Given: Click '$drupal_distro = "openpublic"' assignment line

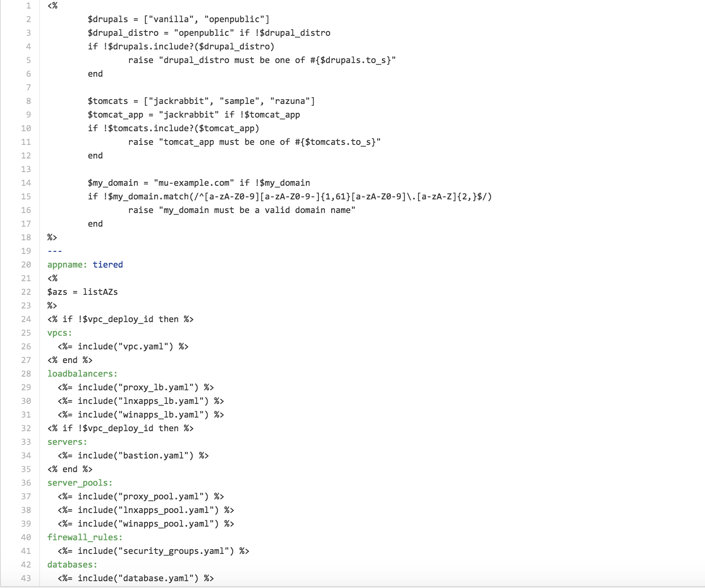Looking at the screenshot, I should click(x=209, y=33).
